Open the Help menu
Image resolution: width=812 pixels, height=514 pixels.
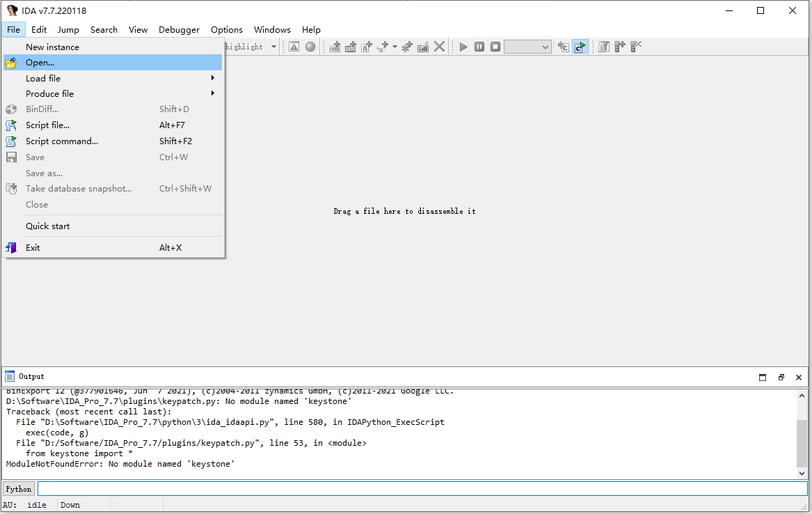pos(311,29)
